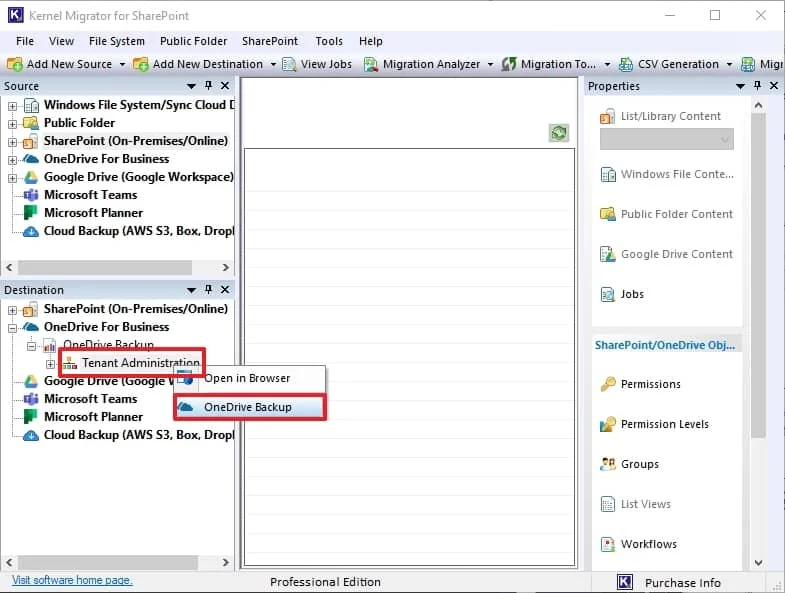Select the Tenant Administration node
The width and height of the screenshot is (785, 593).
[x=140, y=363]
